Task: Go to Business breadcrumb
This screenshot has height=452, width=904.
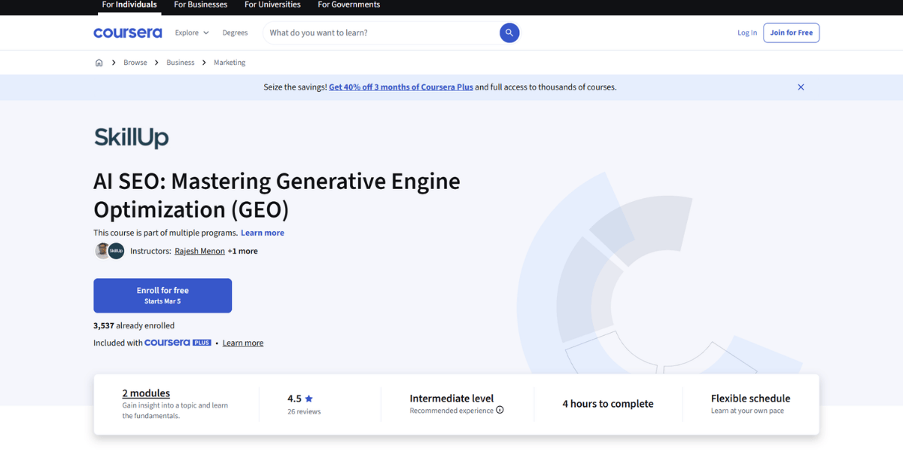Action: (x=180, y=62)
